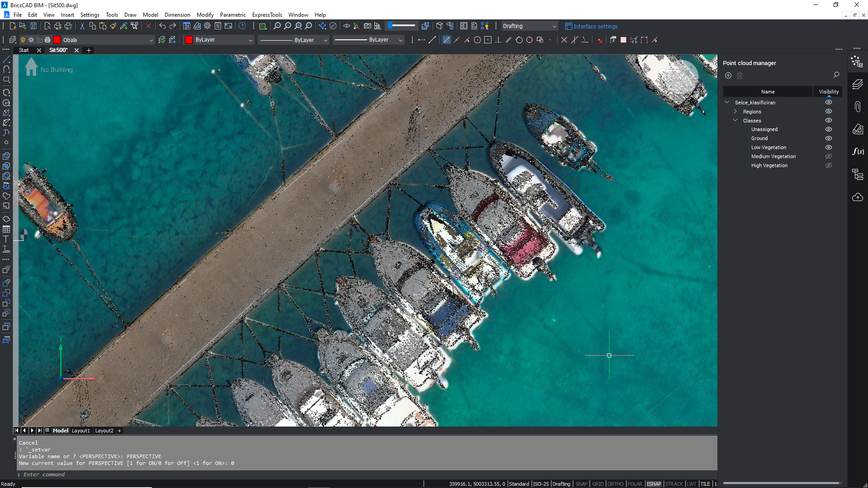Open the Drafting workspace dropdown

(x=529, y=26)
